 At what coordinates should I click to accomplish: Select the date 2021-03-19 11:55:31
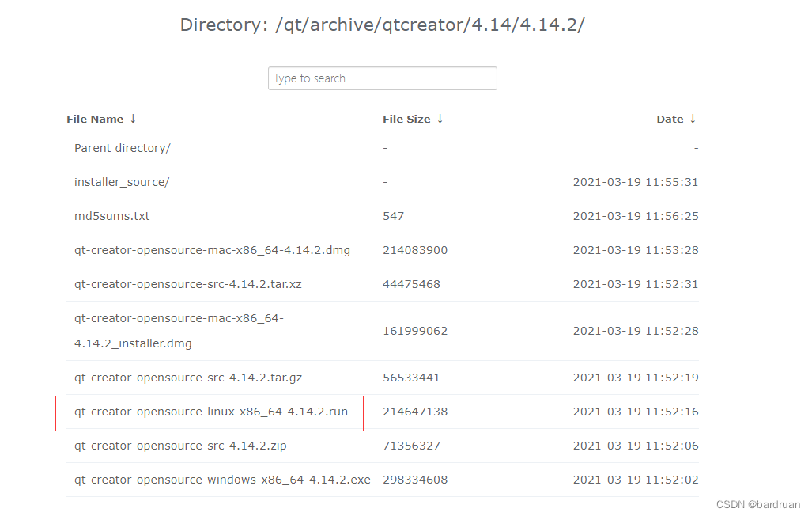tap(636, 183)
